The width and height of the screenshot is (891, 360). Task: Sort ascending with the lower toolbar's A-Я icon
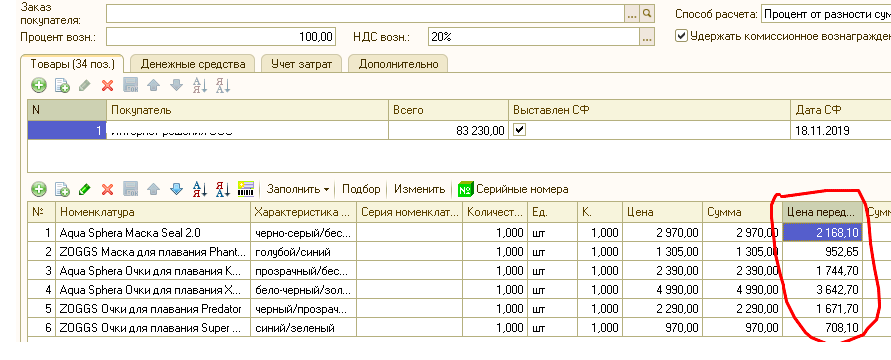pyautogui.click(x=200, y=189)
